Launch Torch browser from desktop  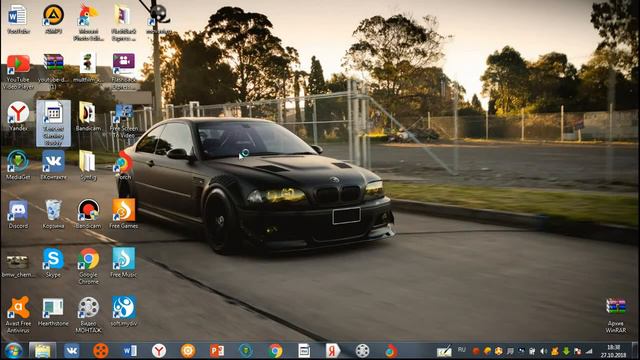point(124,165)
